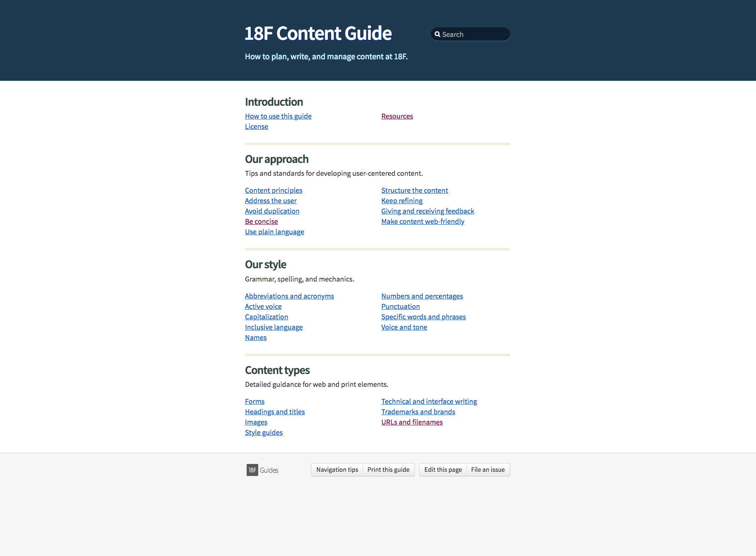
Task: Click inside the Search field
Action: 472,34
